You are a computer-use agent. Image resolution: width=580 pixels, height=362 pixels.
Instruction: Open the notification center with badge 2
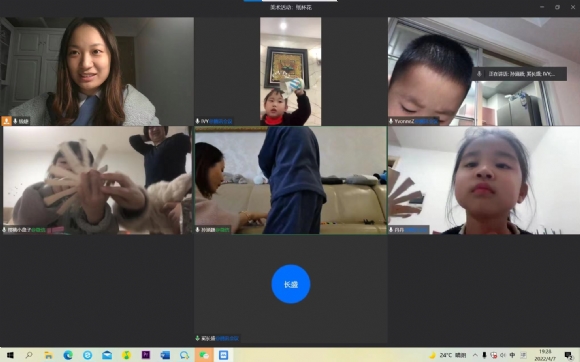click(x=569, y=355)
